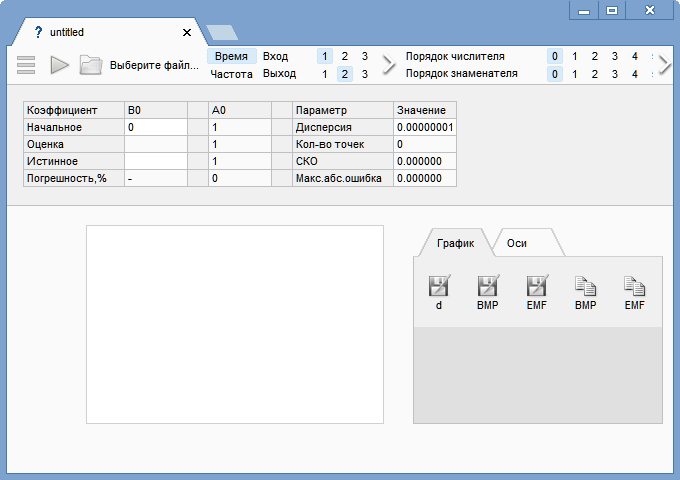The image size is (680, 480).
Task: Click the 'Порядок знаменателя' label
Action: tap(461, 74)
